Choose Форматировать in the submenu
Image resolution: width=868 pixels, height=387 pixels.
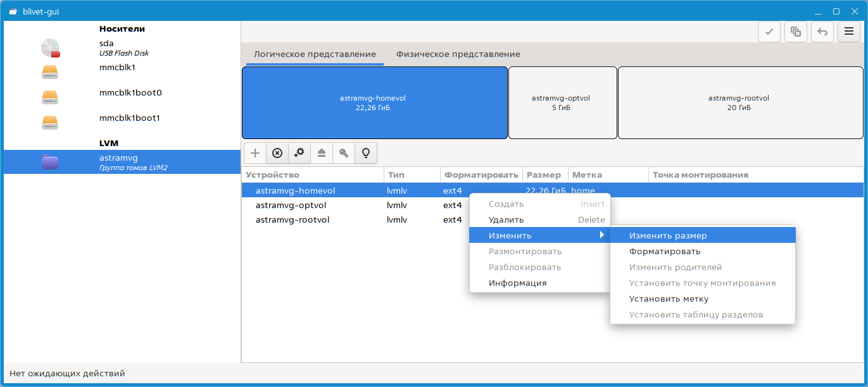(664, 251)
